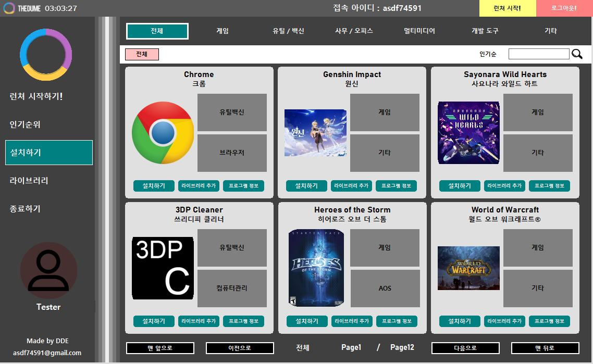Screen dimensions: 593x364
Task: Switch to the 개발 도구 tab
Action: (x=485, y=31)
